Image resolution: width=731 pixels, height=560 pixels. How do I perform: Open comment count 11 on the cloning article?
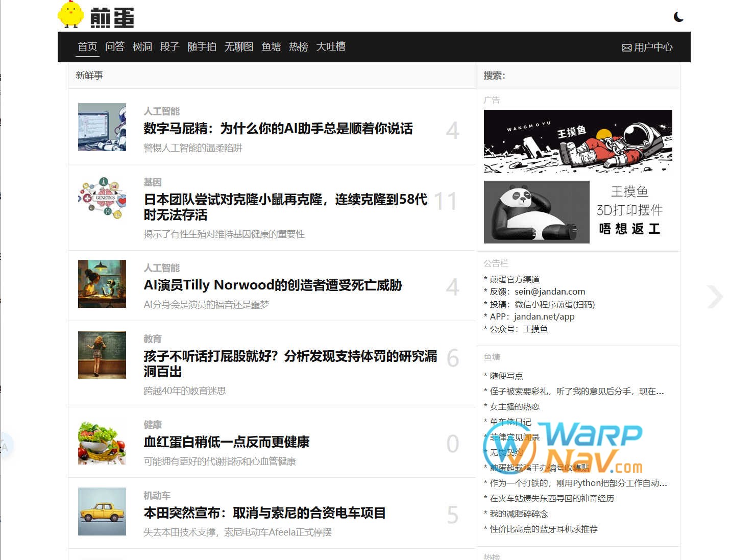tap(445, 201)
